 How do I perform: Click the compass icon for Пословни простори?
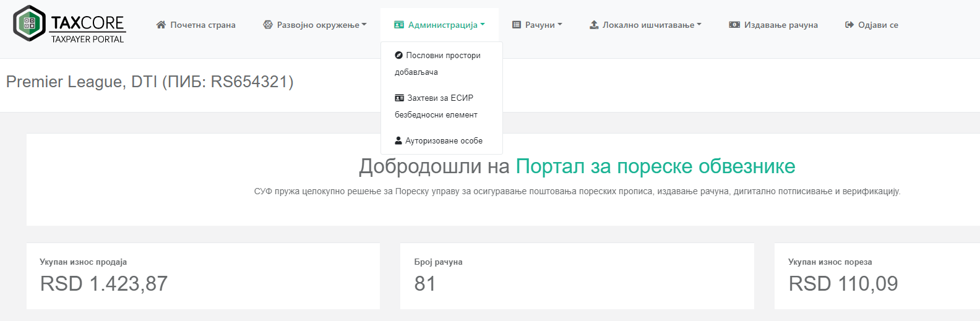pyautogui.click(x=399, y=55)
